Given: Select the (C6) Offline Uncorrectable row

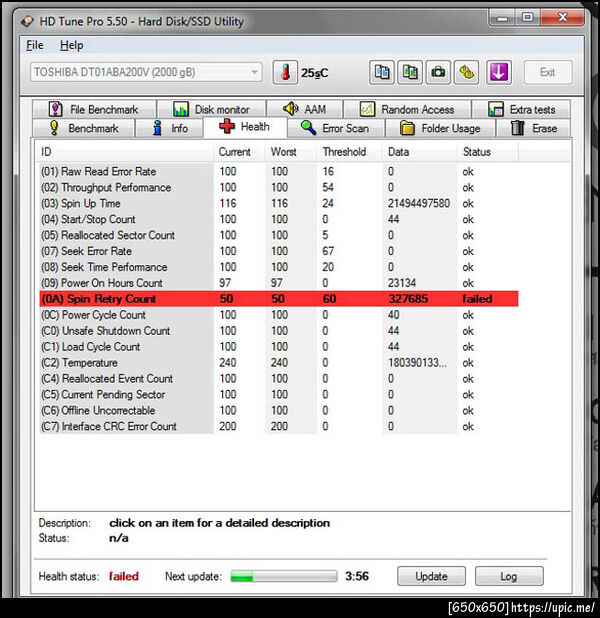Looking at the screenshot, I should [x=279, y=410].
